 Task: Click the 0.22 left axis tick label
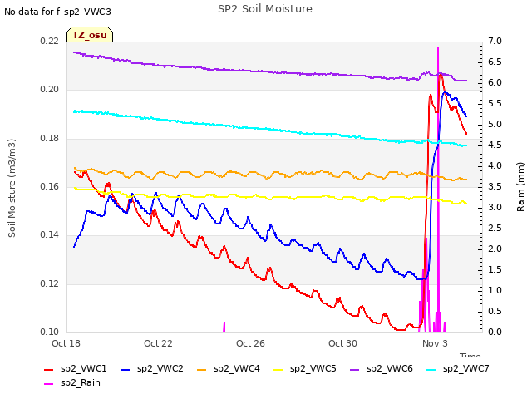(x=50, y=42)
